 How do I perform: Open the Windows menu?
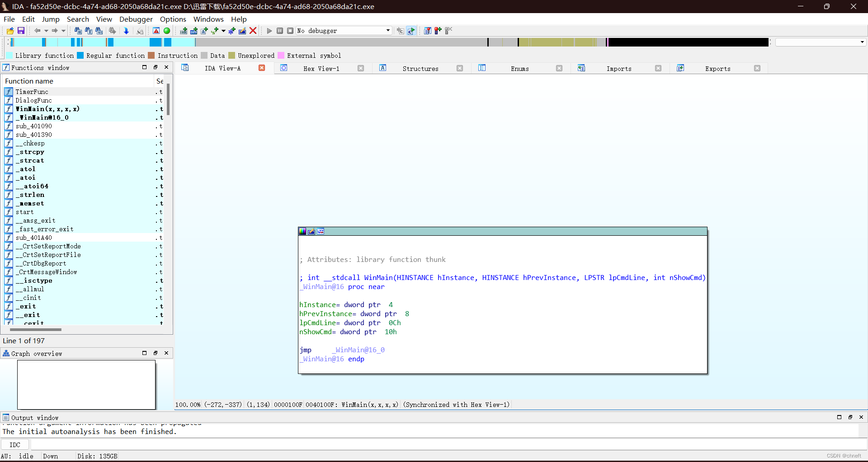[208, 19]
